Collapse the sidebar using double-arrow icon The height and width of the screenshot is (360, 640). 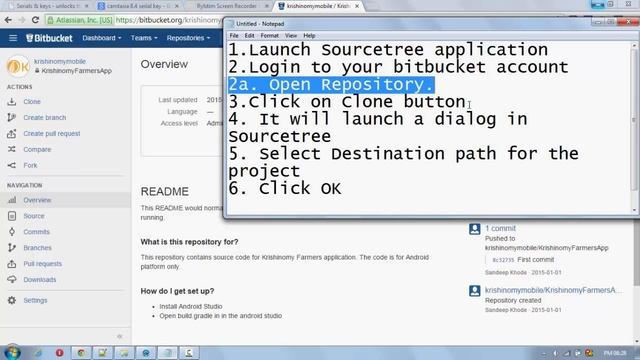click(120, 336)
